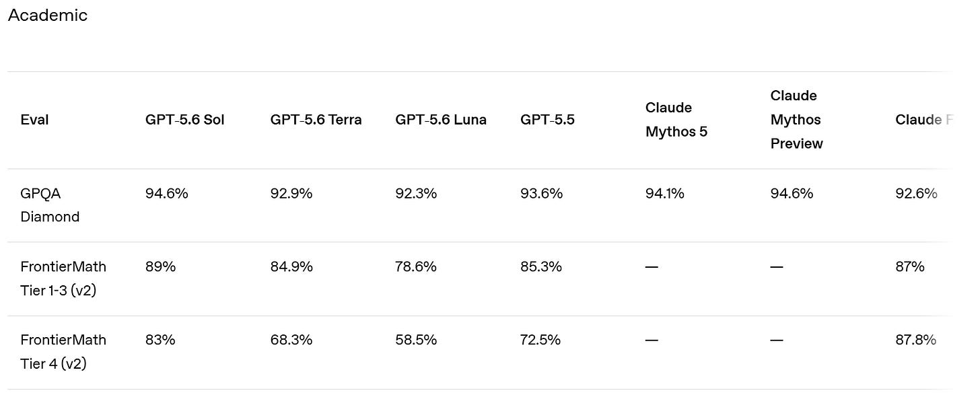Click the 78.6% GPT-5.6 Luna cell
This screenshot has width=980, height=399.
tap(416, 267)
